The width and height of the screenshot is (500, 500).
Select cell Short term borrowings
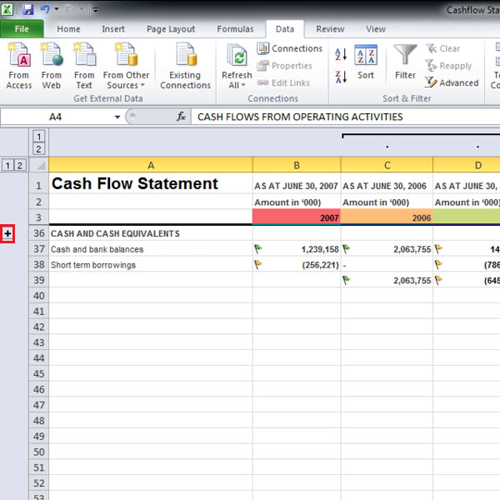click(x=151, y=265)
